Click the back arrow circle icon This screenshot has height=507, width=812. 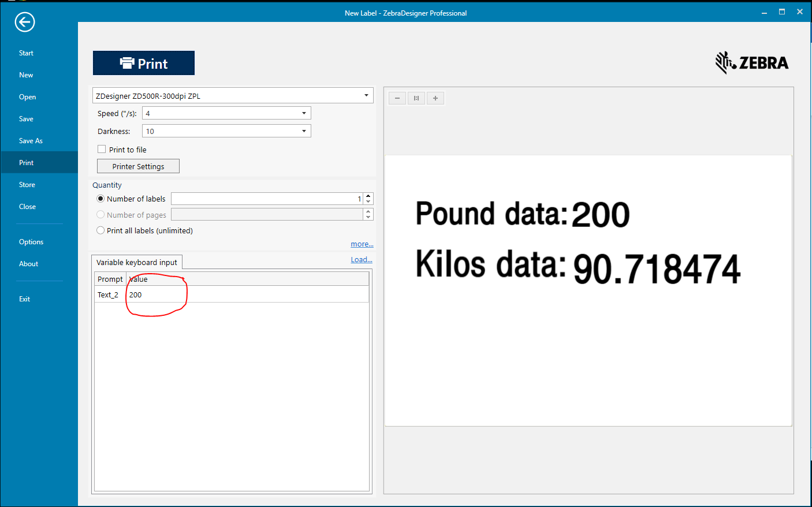[x=25, y=23]
